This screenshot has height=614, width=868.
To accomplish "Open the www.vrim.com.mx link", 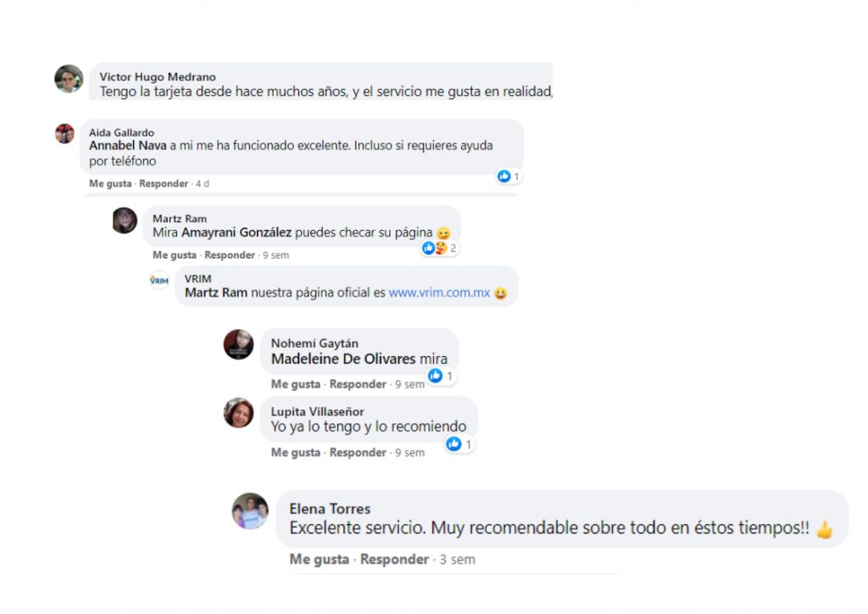I will click(x=439, y=293).
